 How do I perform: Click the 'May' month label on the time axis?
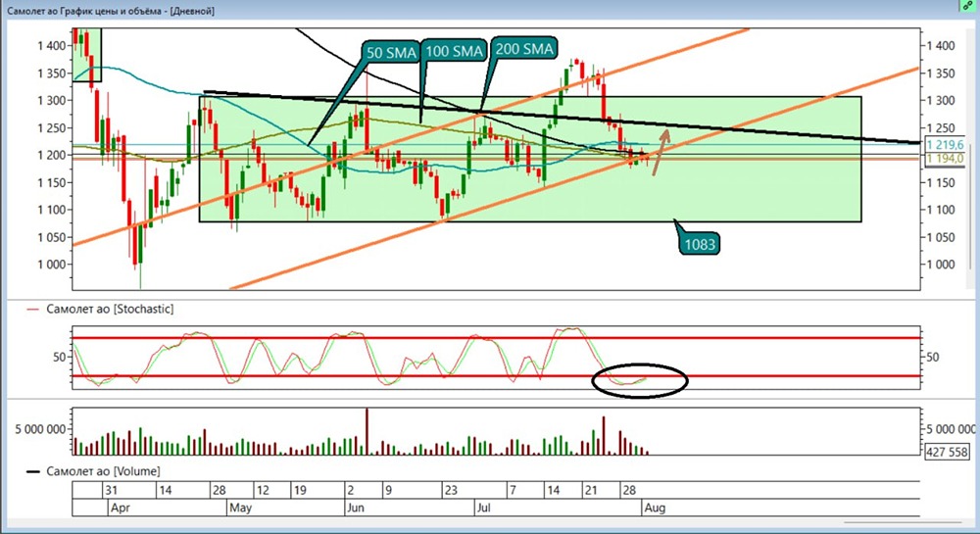(x=241, y=508)
